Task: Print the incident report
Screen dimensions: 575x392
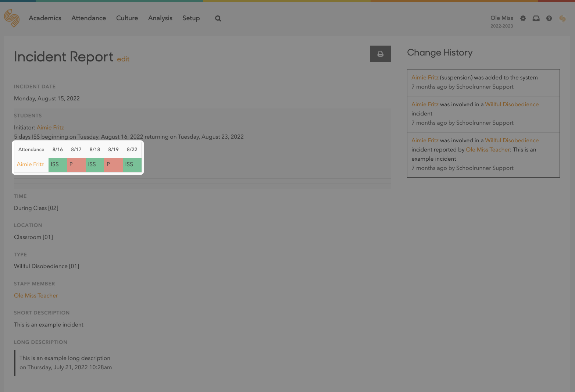Action: pyautogui.click(x=380, y=54)
